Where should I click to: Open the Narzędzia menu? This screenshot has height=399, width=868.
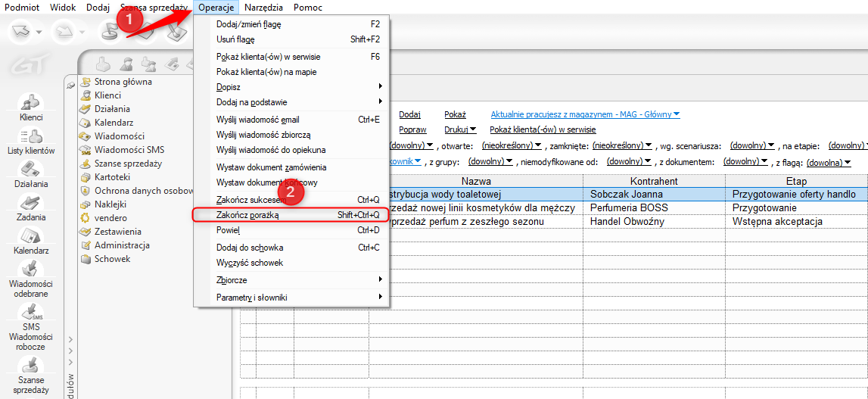point(263,8)
